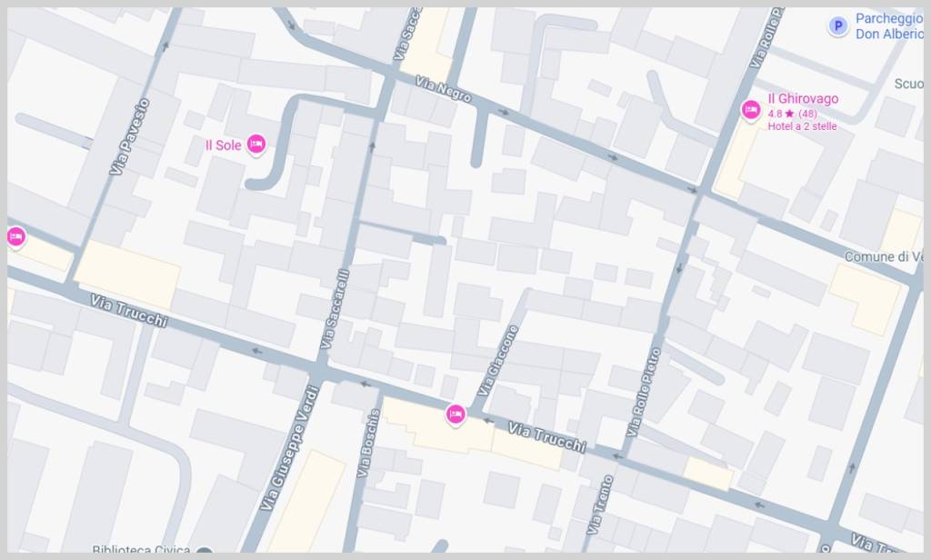Select the Il Ghirovago hotel marker icon

pos(750,110)
